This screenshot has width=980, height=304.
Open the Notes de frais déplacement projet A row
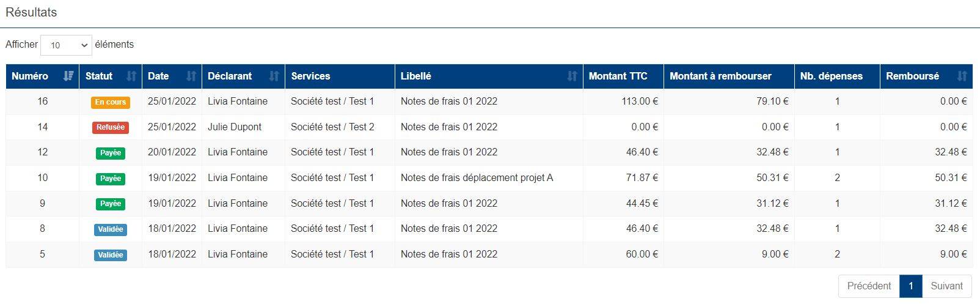(489, 178)
